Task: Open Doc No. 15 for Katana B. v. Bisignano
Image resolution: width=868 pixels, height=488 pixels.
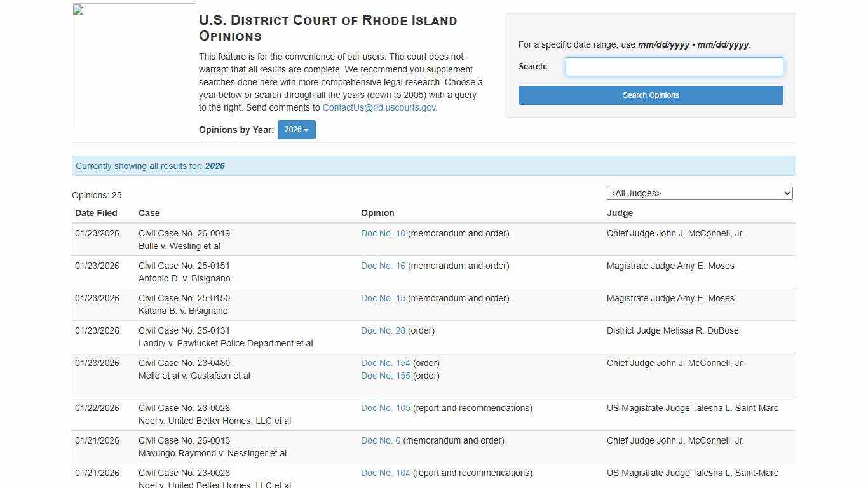Action: [383, 298]
